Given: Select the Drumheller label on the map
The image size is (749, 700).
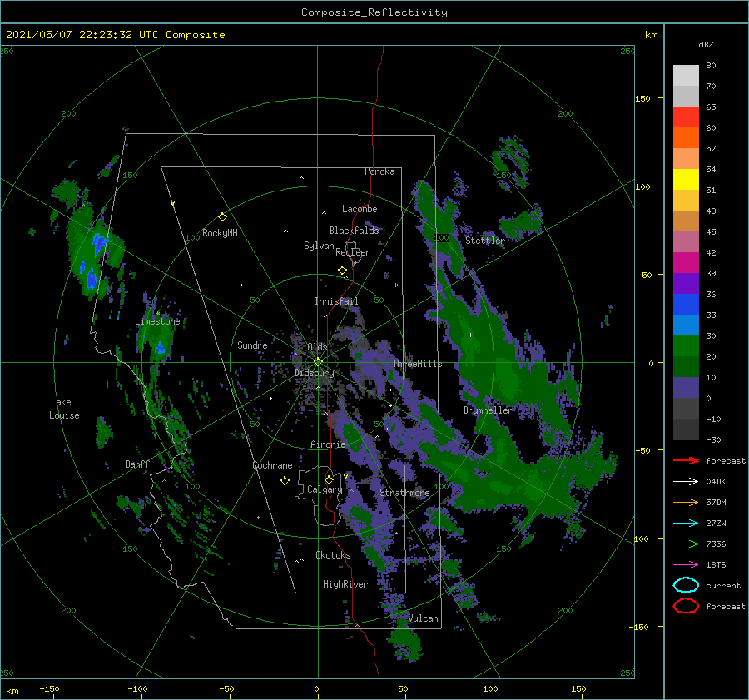Looking at the screenshot, I should click(487, 410).
